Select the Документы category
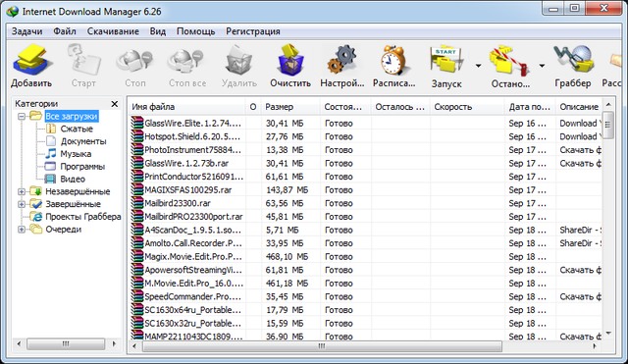The image size is (628, 364). pyautogui.click(x=83, y=141)
